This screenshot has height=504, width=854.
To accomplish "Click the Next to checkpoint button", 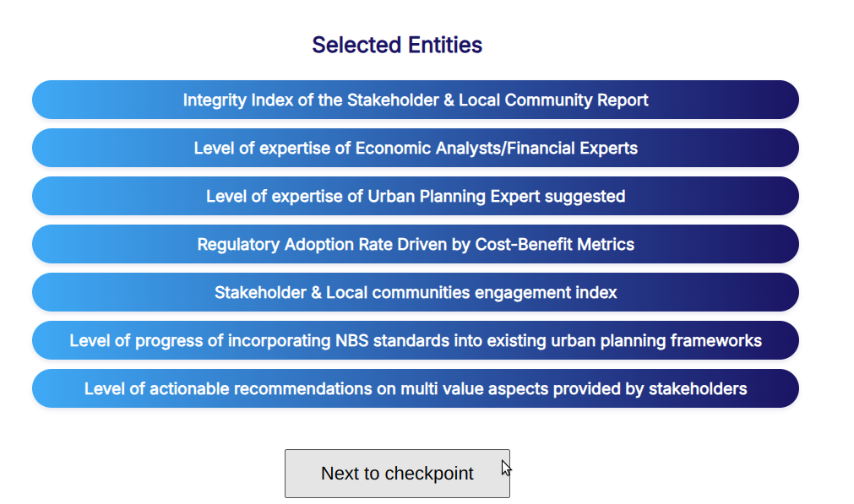I will (397, 474).
